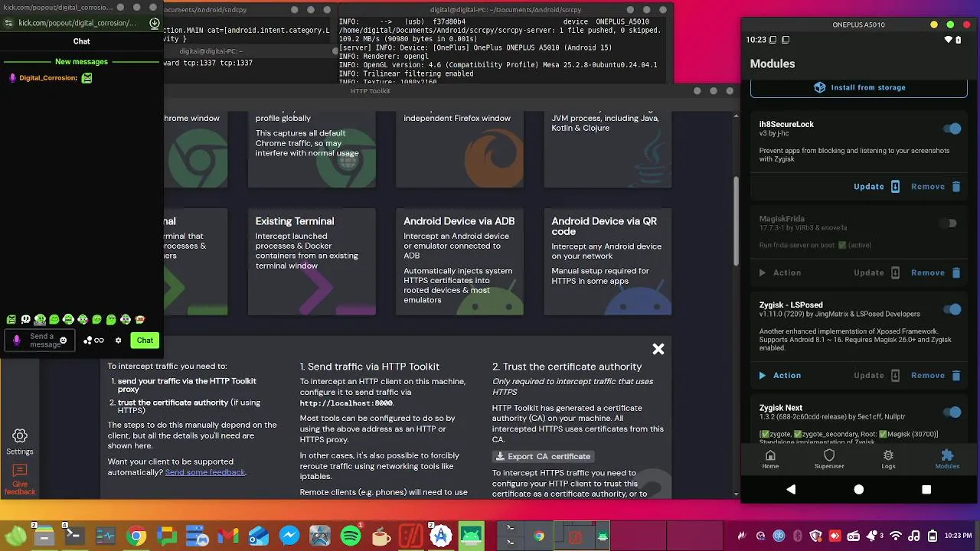Click Digital_Corrosion username in chat

[47, 78]
